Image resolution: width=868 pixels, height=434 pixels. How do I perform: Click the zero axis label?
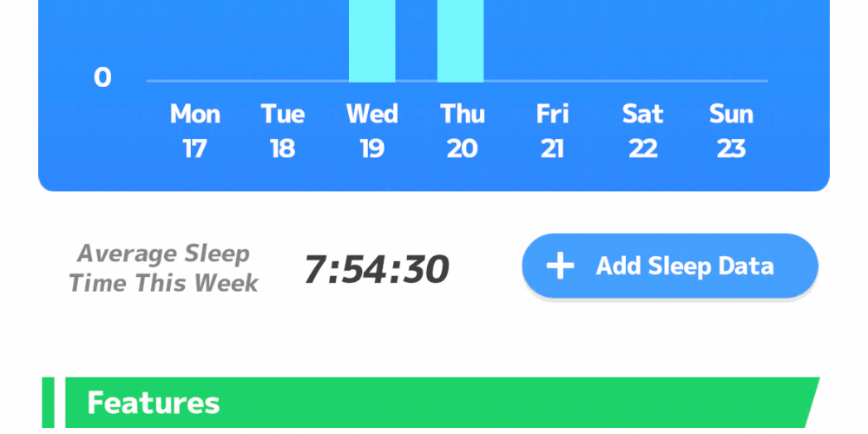coord(102,79)
